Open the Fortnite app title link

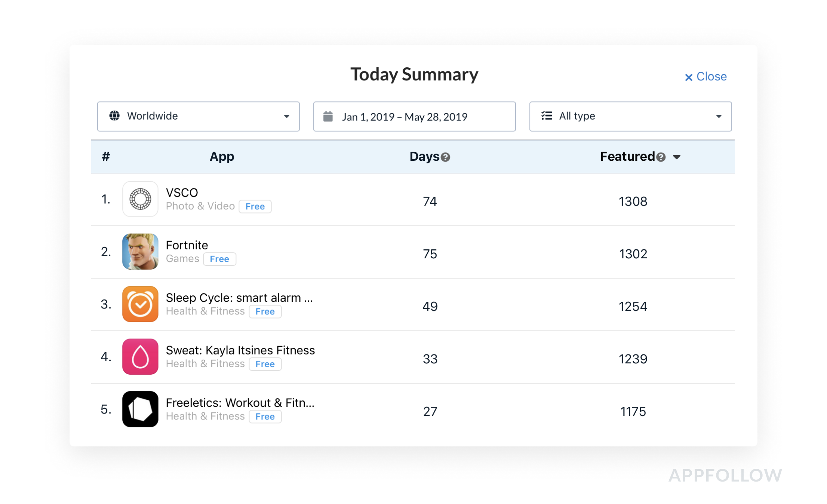pos(187,245)
